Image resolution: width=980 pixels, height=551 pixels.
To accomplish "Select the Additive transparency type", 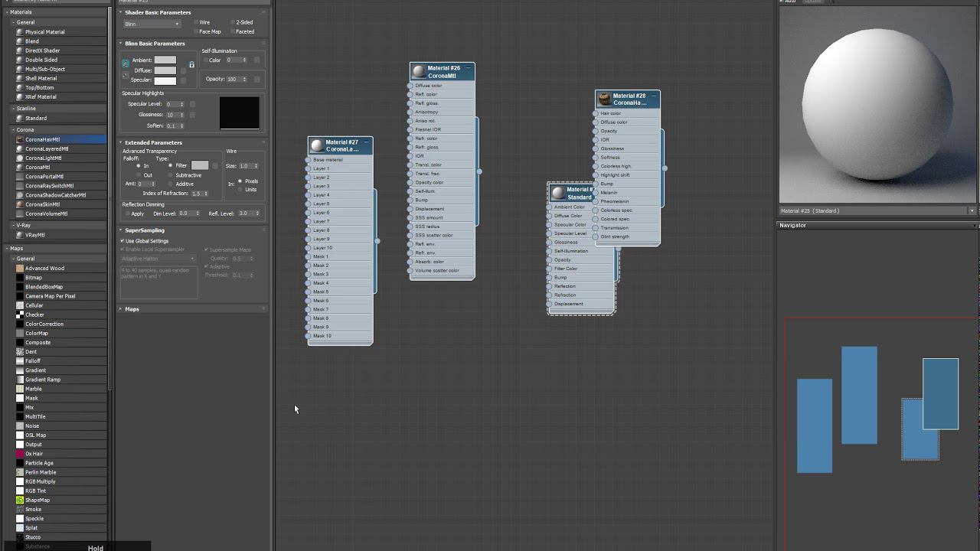I will coord(170,184).
